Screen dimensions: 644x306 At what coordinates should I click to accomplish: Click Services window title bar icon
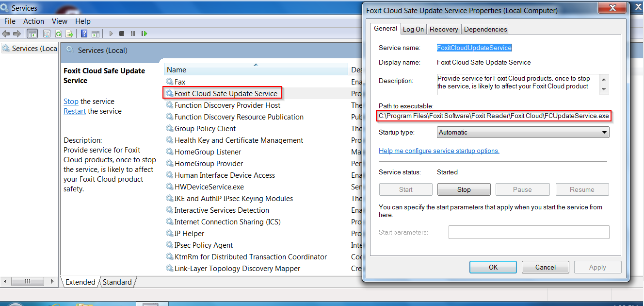[x=5, y=8]
